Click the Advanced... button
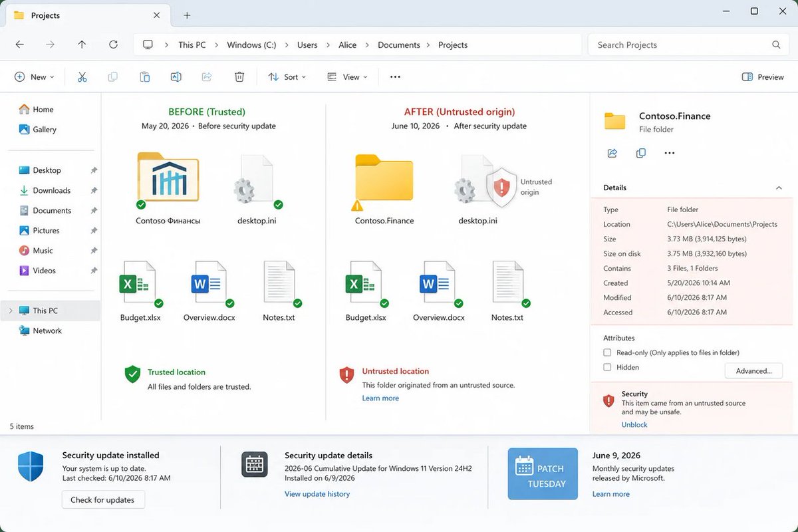Screen dimensions: 798x532 coord(753,371)
